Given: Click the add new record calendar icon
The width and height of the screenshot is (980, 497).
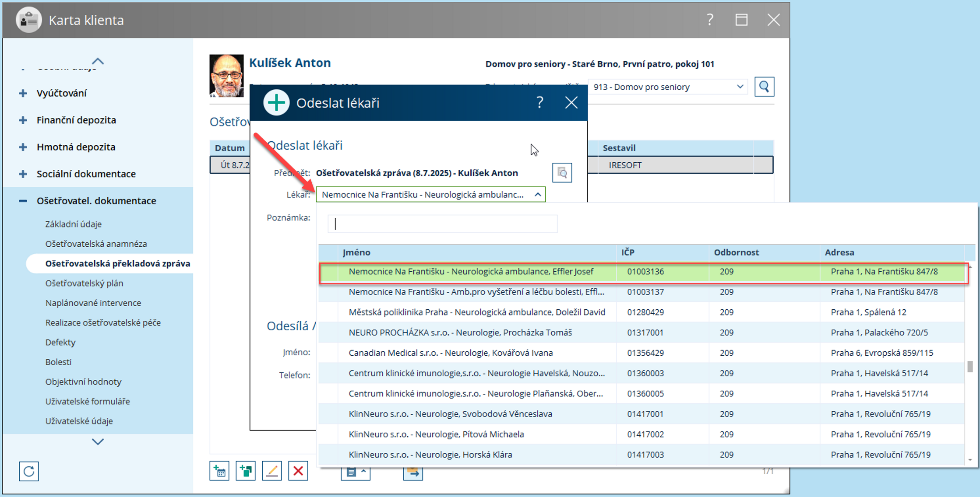Looking at the screenshot, I should 219,471.
